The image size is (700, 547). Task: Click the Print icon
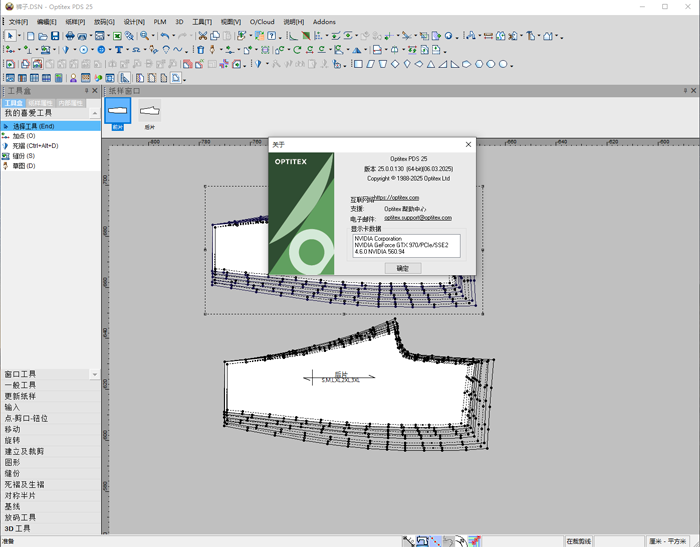pos(70,36)
